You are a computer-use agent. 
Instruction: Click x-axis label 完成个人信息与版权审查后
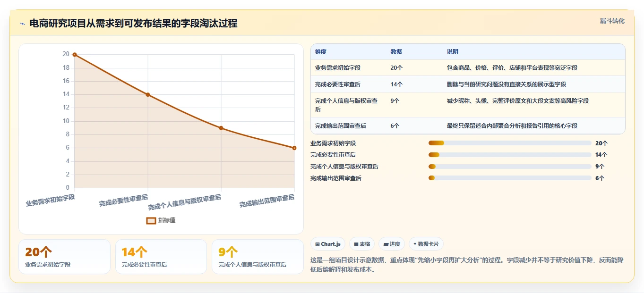[x=185, y=202]
